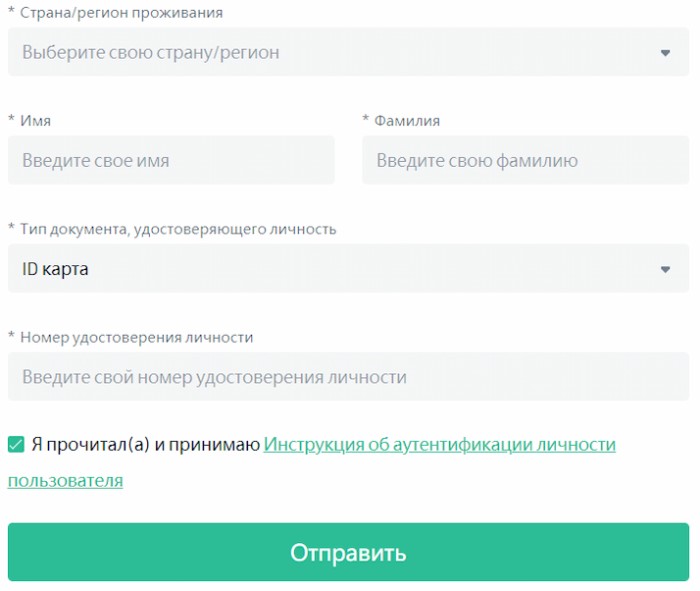Click the 'Страна/регион проживания' label
This screenshot has height=591, width=700.
point(121,12)
